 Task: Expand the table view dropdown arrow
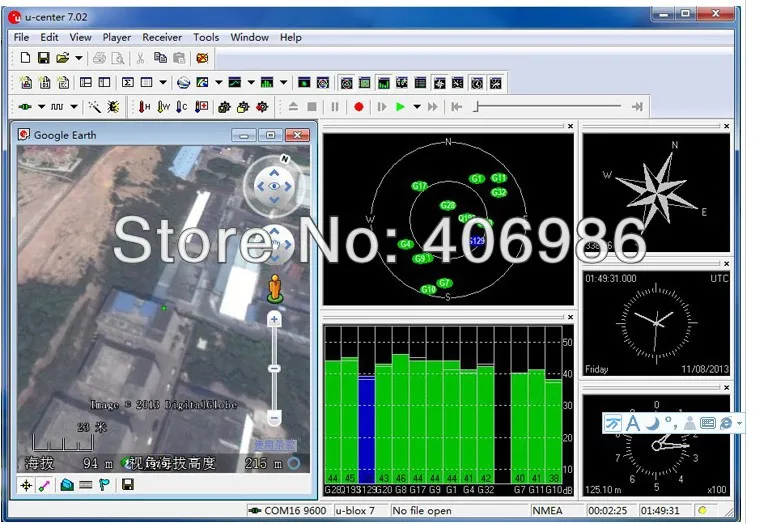click(163, 83)
